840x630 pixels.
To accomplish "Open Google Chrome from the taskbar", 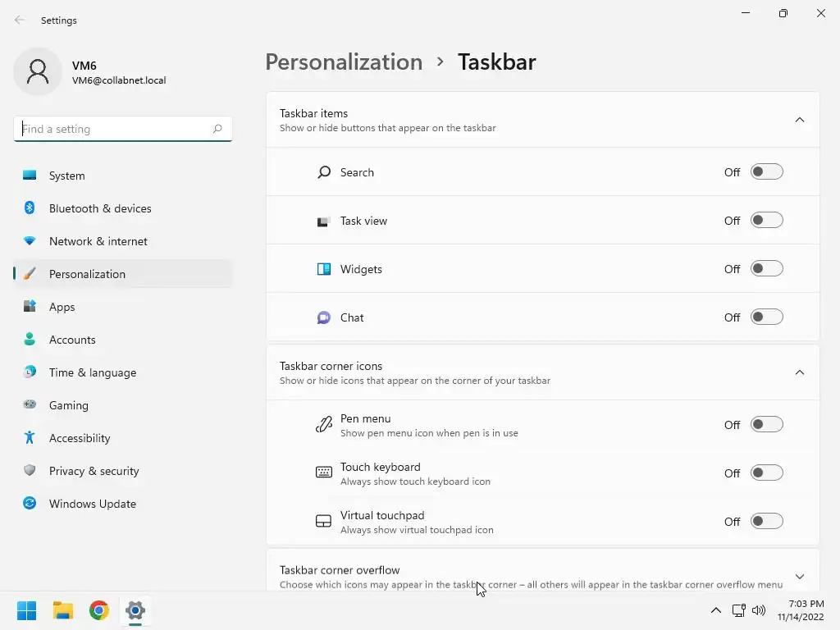I will tap(99, 610).
